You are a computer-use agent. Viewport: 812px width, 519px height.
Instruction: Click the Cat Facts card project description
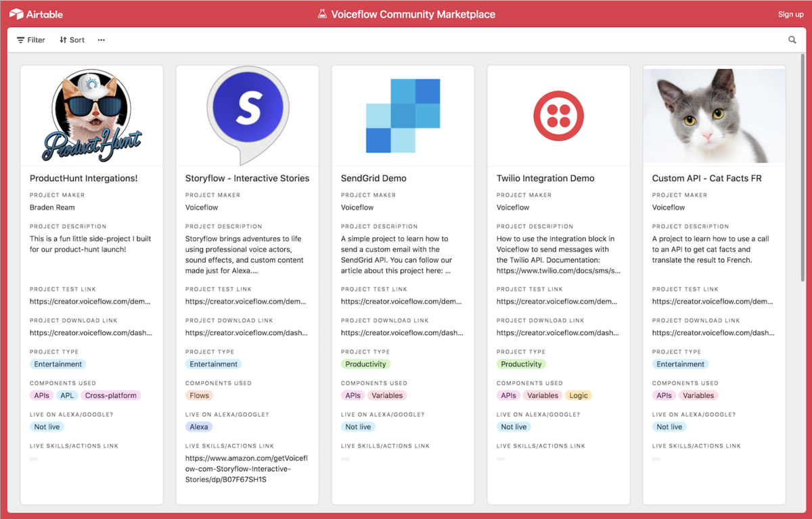[711, 249]
